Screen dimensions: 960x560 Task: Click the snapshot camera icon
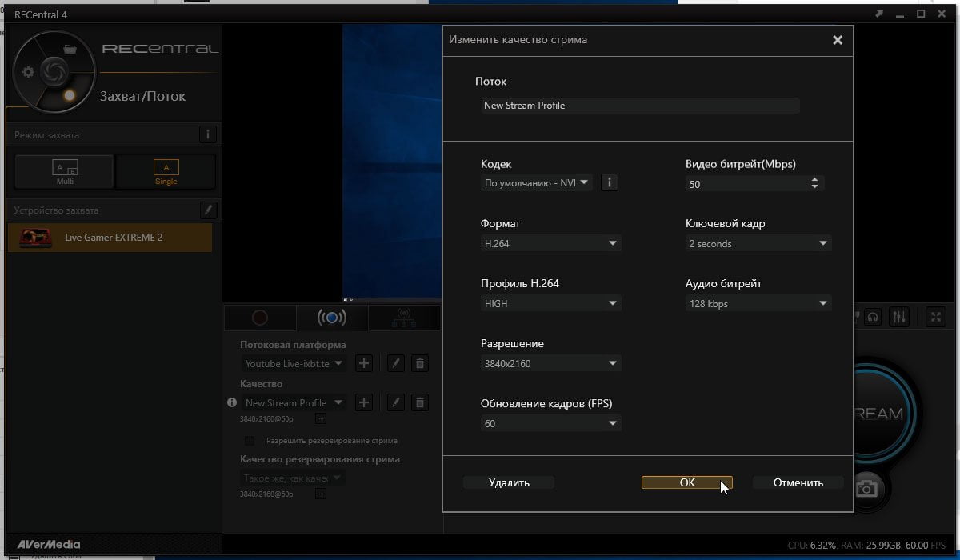point(866,487)
